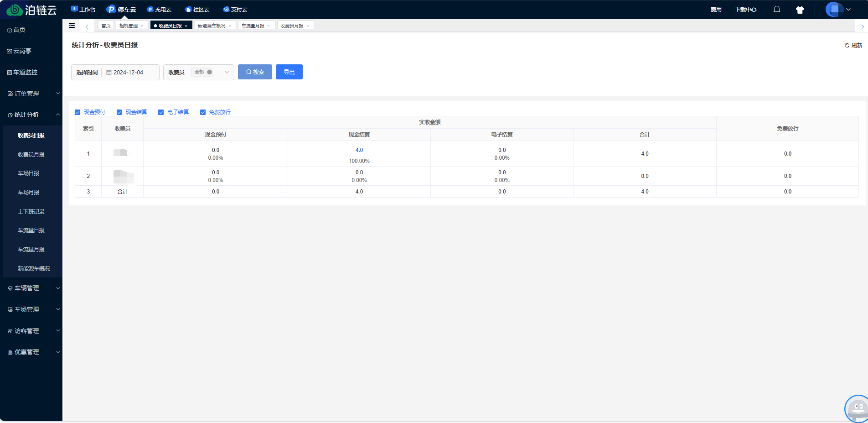Open the user account dropdown arrow
This screenshot has width=868, height=423.
click(x=848, y=10)
